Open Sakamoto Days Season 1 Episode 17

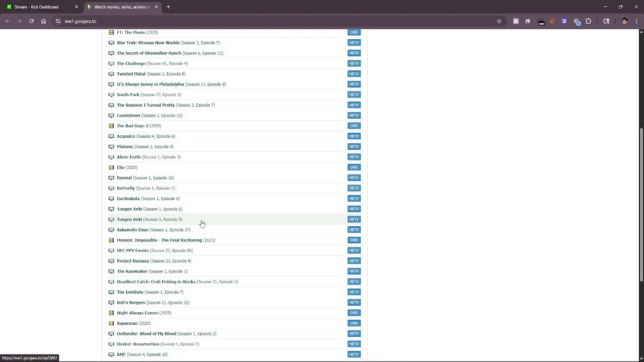[x=153, y=230]
